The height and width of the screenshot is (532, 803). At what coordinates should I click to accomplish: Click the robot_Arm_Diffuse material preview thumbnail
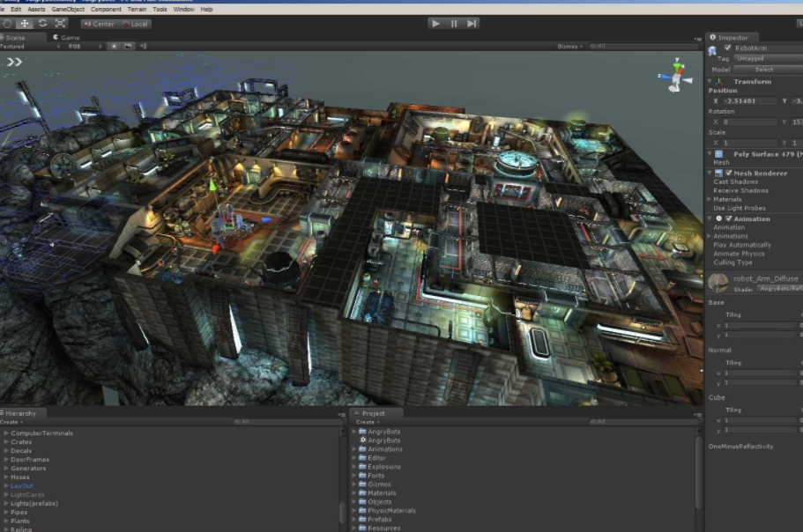click(x=718, y=283)
